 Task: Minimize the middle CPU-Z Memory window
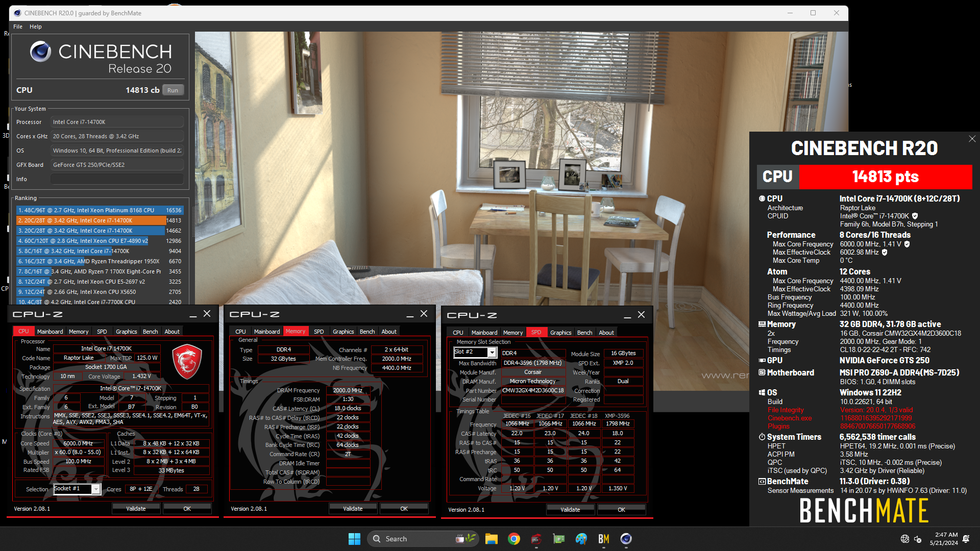tap(410, 315)
